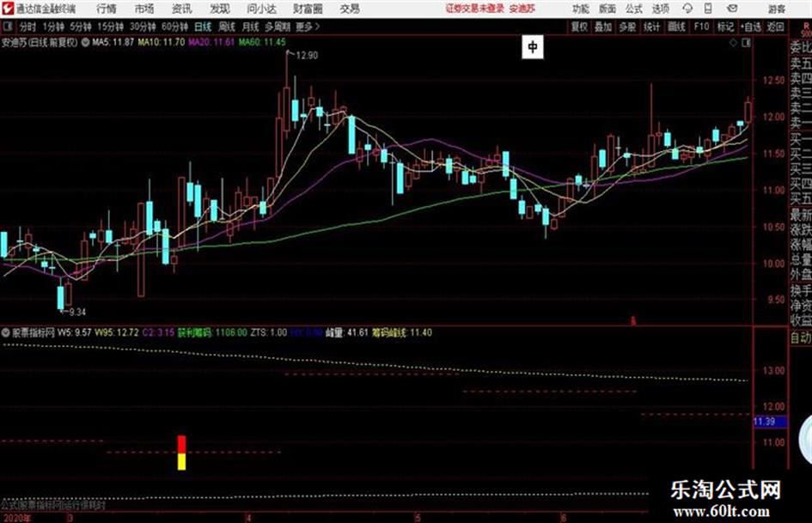The image size is (812, 523).
Task: Click the 画线 drawing toolbar button
Action: (676, 27)
